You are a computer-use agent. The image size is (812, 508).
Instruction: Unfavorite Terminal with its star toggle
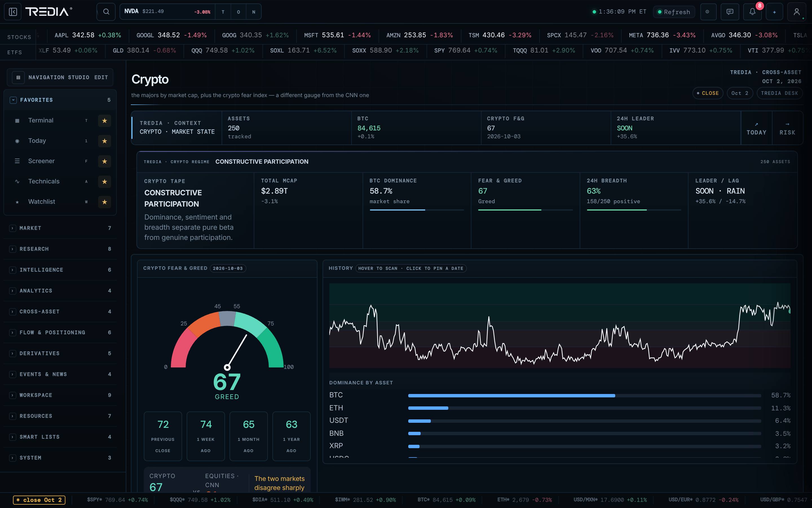tap(104, 121)
